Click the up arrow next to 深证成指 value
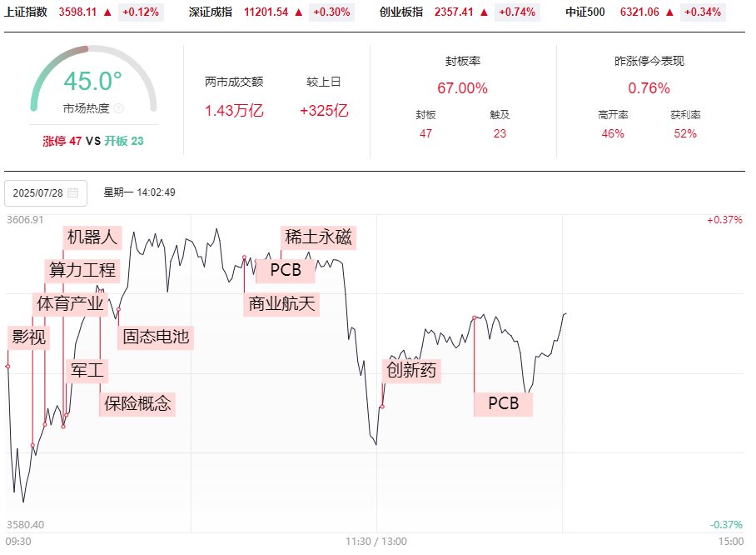Screen dimensions: 756x555 pyautogui.click(x=298, y=12)
